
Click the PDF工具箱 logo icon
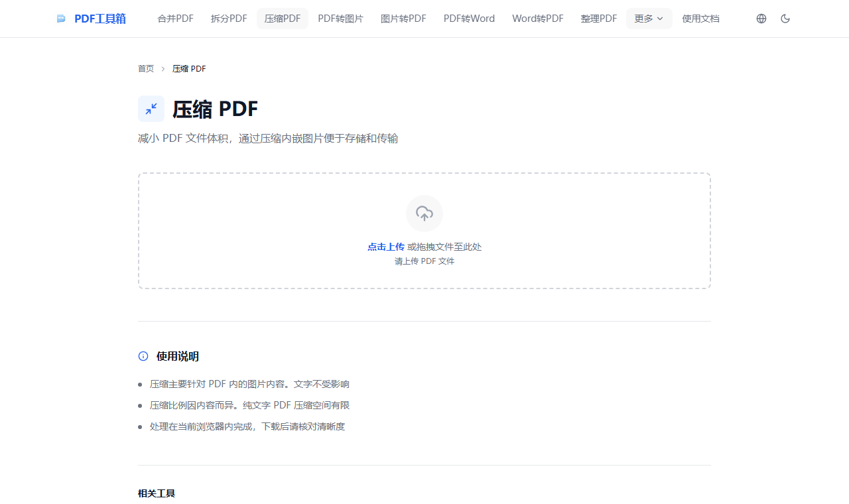(61, 19)
